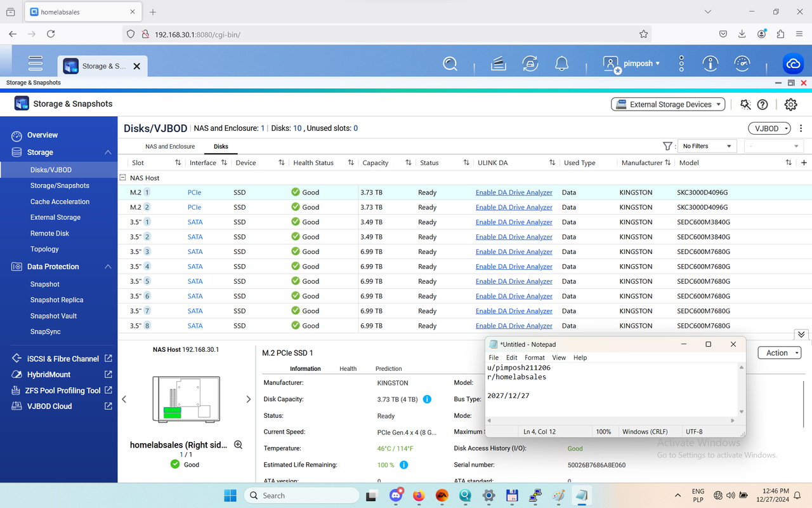Viewport: 812px width, 508px height.
Task: Click the NAS enclosure diagram thumbnail
Action: [x=187, y=399]
